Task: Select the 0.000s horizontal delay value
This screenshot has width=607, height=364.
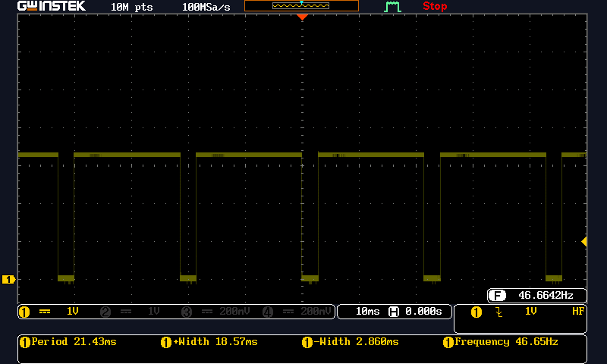Action: (423, 312)
